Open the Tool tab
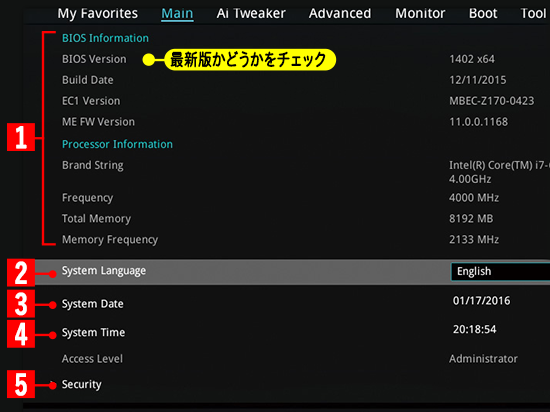The image size is (550, 412). tap(533, 13)
